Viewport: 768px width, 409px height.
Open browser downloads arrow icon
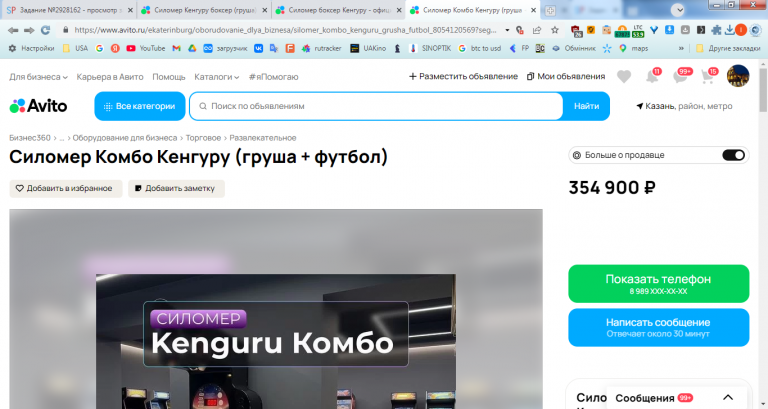(729, 30)
